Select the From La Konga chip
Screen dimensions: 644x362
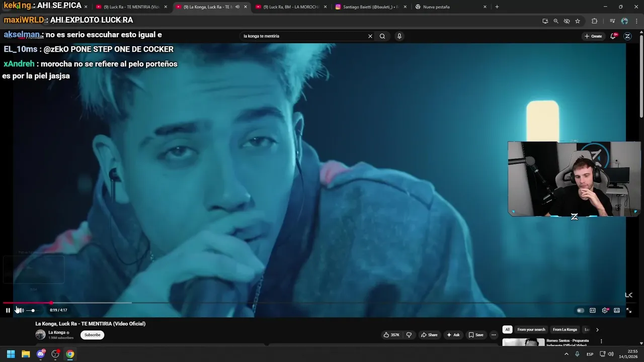(565, 330)
